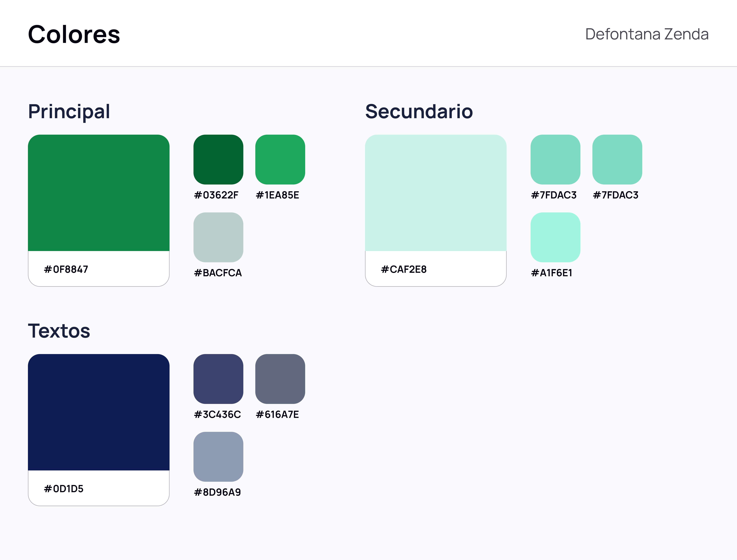Click the Defontana Zenda brand text

point(647,34)
